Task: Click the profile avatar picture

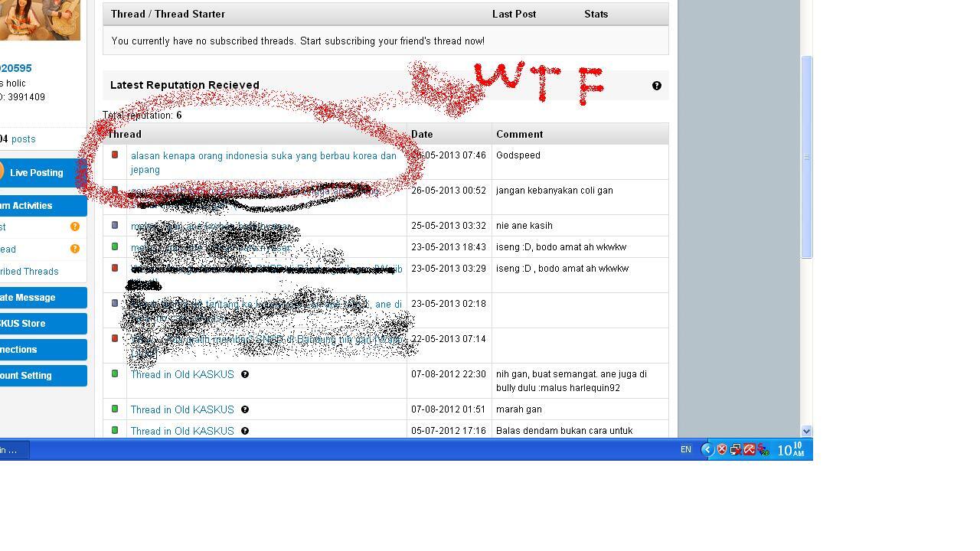Action: [x=40, y=20]
